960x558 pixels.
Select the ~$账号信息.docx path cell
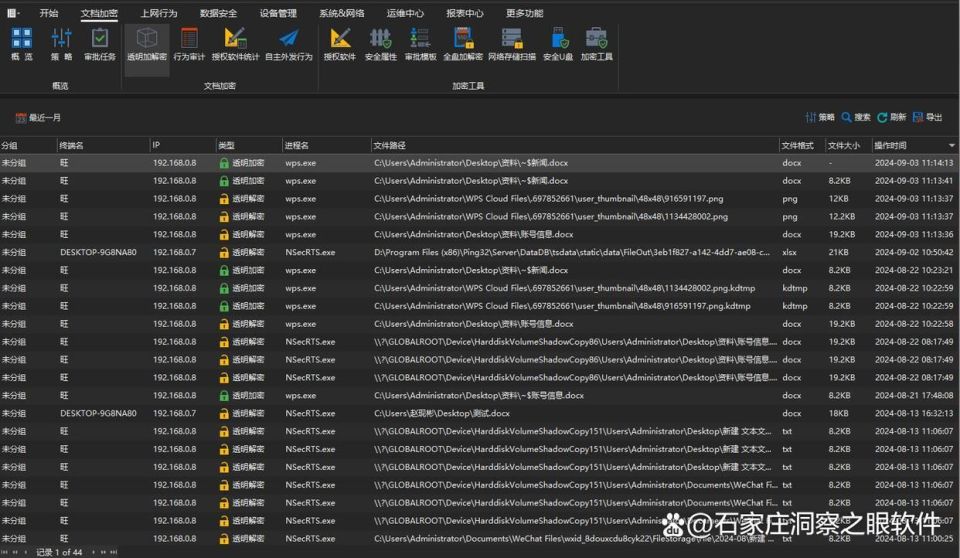click(479, 396)
